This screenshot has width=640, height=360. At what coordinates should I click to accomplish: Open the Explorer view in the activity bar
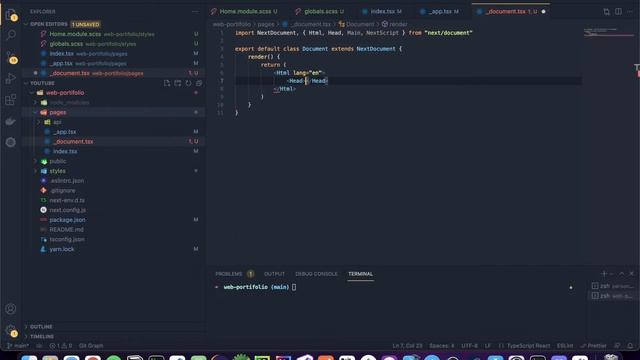(11, 15)
